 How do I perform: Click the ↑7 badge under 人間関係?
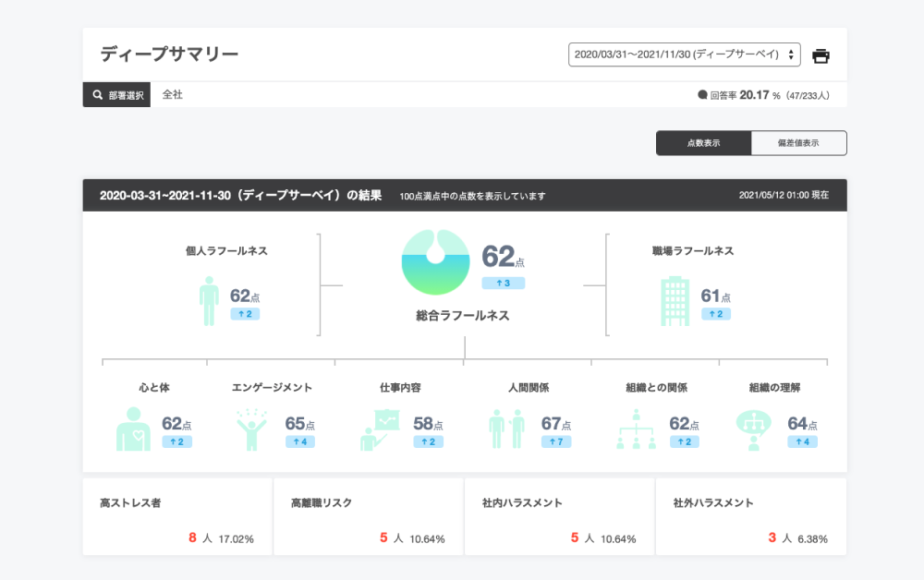(556, 441)
